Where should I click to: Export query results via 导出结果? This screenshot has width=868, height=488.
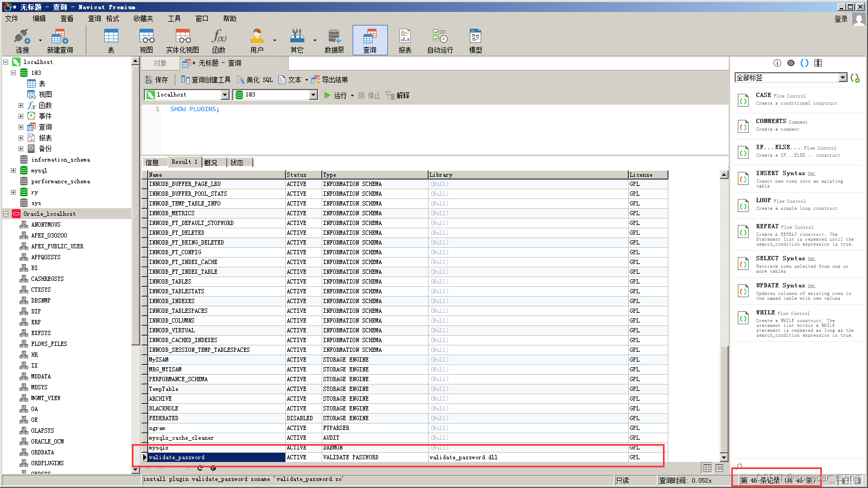click(x=330, y=79)
